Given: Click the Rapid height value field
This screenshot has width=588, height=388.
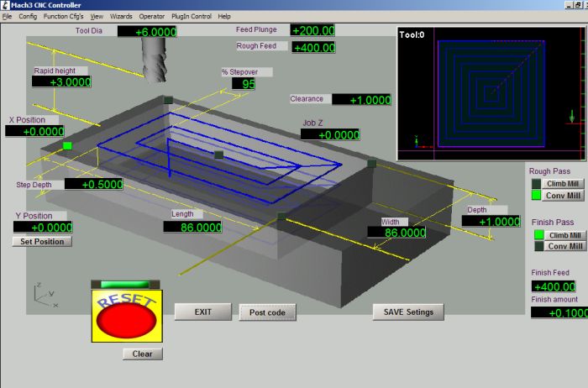Looking at the screenshot, I should click(x=61, y=81).
